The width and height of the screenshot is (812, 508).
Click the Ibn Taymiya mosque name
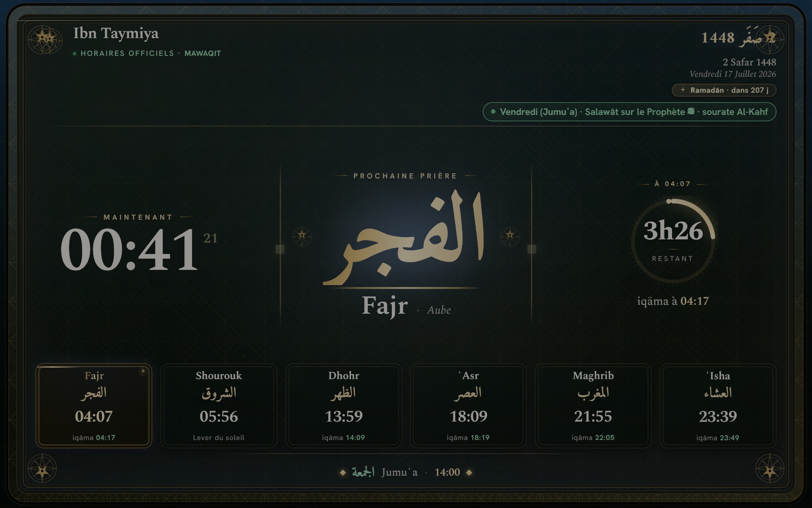pyautogui.click(x=116, y=33)
